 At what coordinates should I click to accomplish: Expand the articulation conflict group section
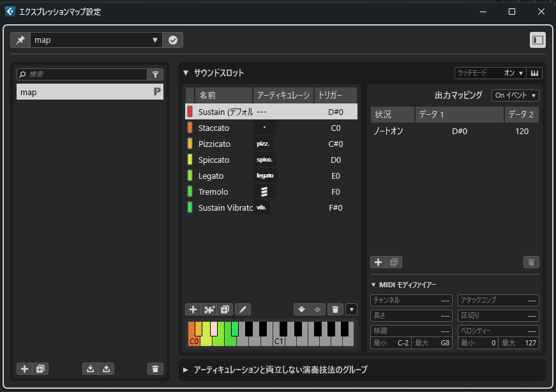point(185,368)
